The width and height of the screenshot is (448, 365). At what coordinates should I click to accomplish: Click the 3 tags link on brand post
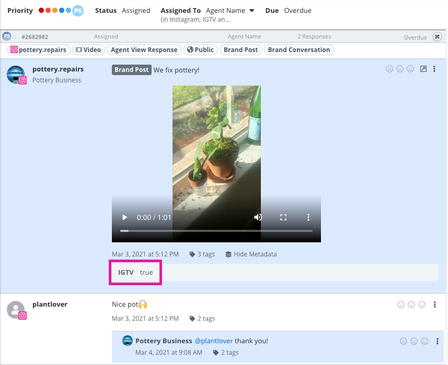tap(202, 254)
